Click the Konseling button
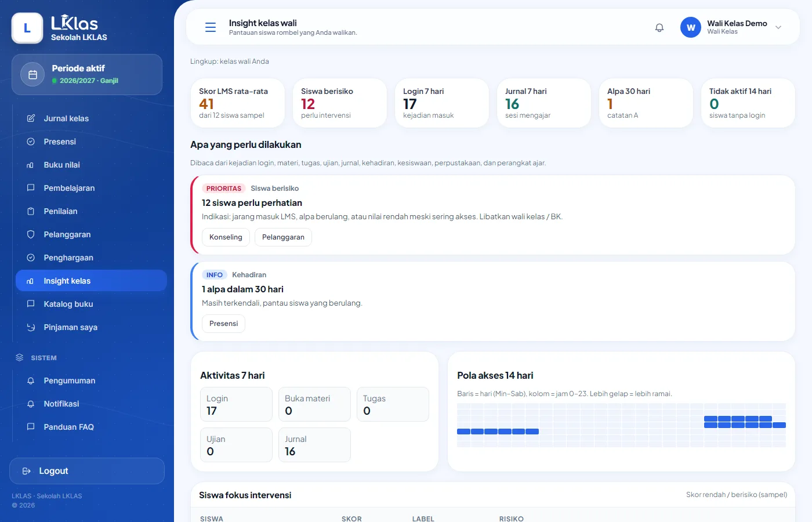The image size is (812, 522). point(226,237)
